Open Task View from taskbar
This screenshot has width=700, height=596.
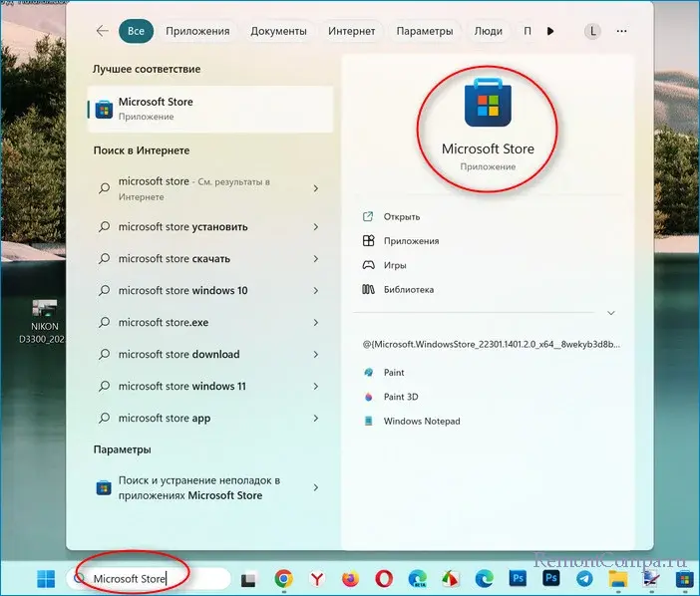(248, 579)
